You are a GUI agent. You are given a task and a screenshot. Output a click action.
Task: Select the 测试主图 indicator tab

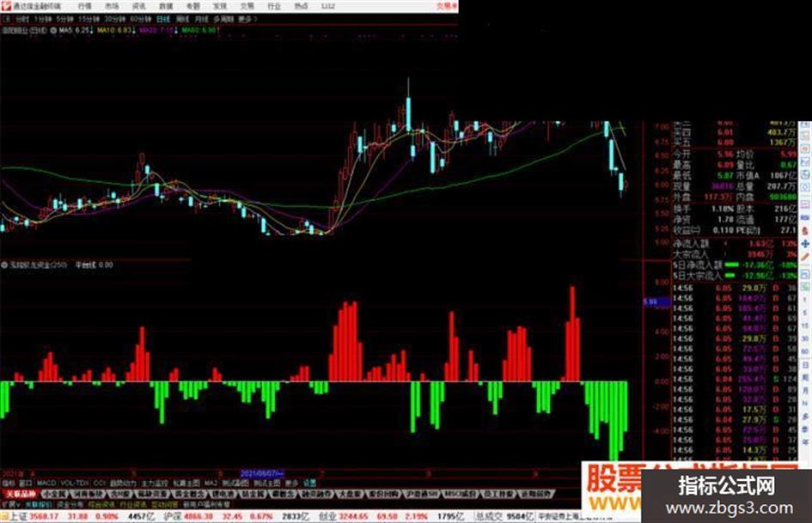point(266,483)
